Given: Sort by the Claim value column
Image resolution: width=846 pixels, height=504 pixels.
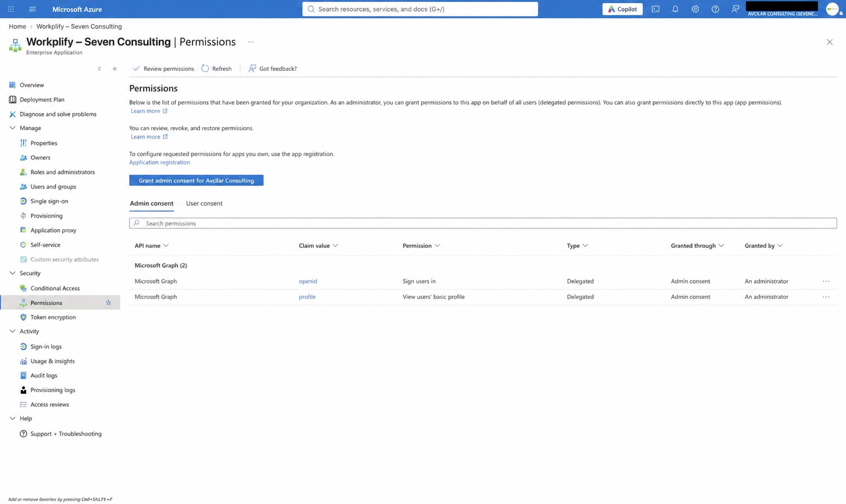Looking at the screenshot, I should [318, 246].
